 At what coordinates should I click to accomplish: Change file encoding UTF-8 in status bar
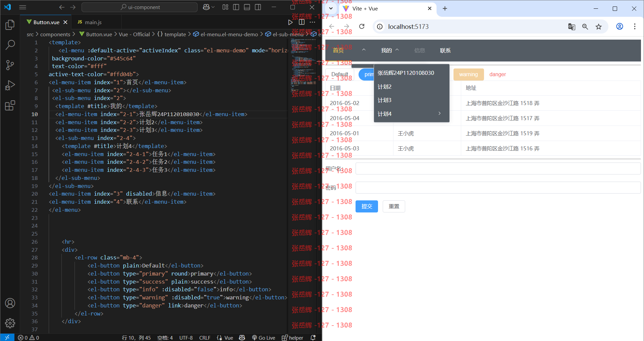coord(186,338)
